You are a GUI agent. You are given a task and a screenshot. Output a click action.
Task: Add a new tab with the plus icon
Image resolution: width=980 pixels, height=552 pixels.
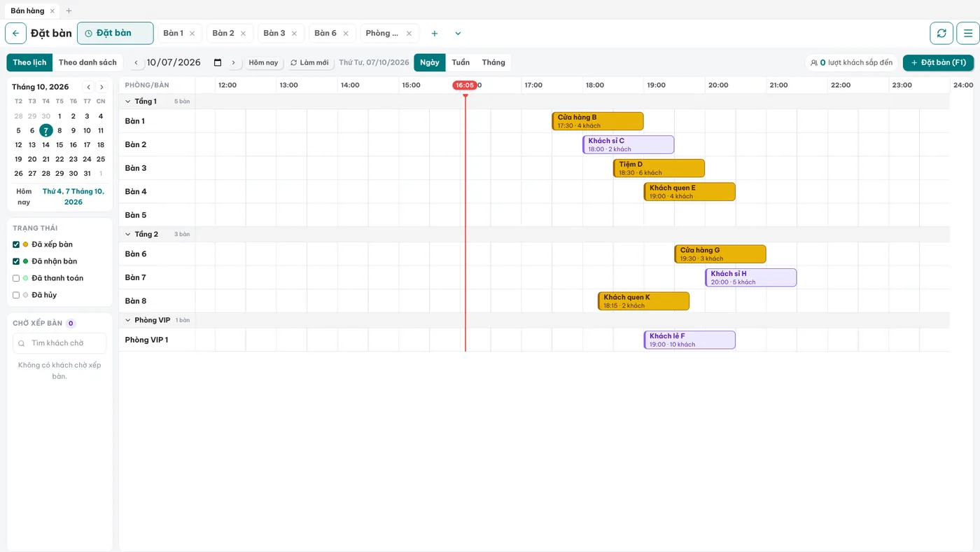tap(435, 33)
